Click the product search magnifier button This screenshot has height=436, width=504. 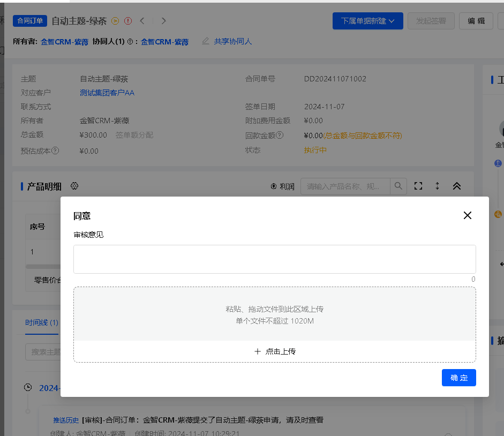398,186
